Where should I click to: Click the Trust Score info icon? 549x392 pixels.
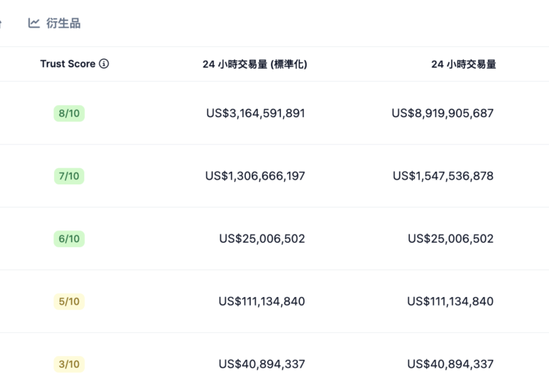pyautogui.click(x=104, y=64)
